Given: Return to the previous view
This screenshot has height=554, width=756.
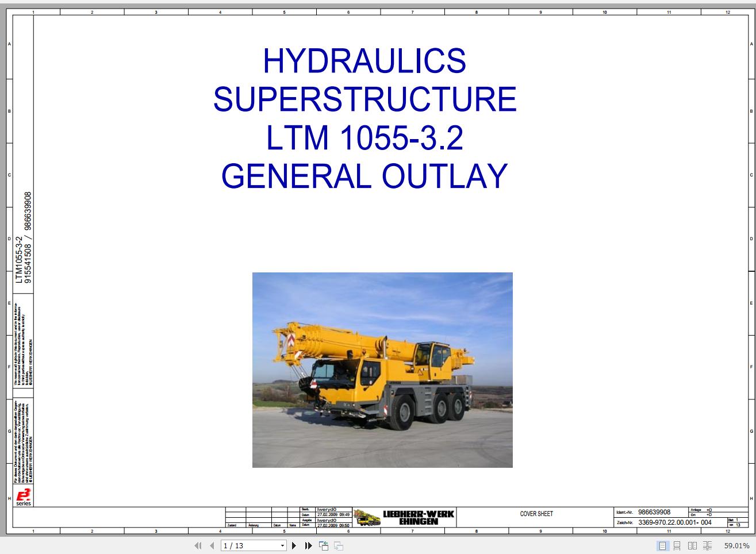Looking at the screenshot, I should pyautogui.click(x=323, y=546).
